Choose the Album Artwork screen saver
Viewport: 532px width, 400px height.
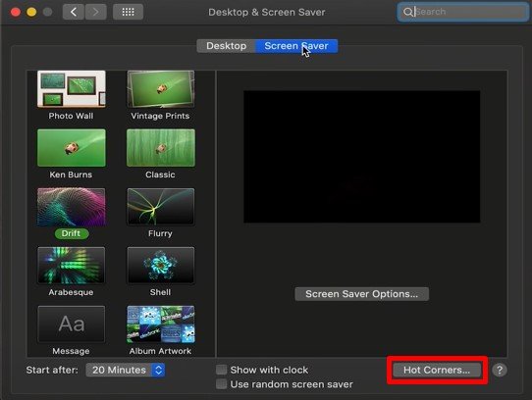pos(161,325)
